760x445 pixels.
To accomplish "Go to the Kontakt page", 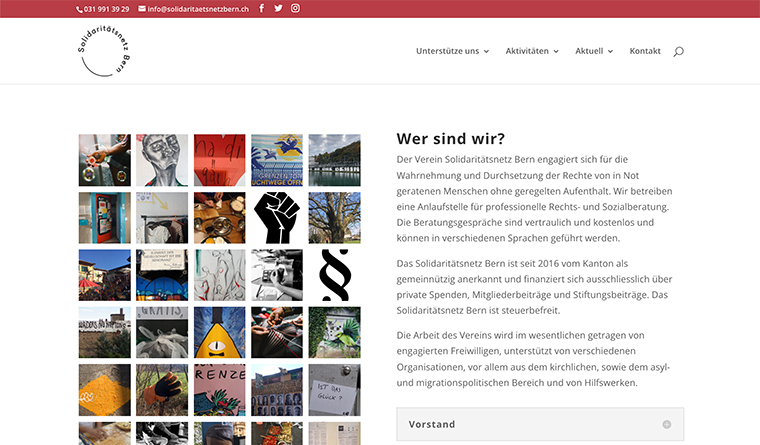I will (x=645, y=51).
